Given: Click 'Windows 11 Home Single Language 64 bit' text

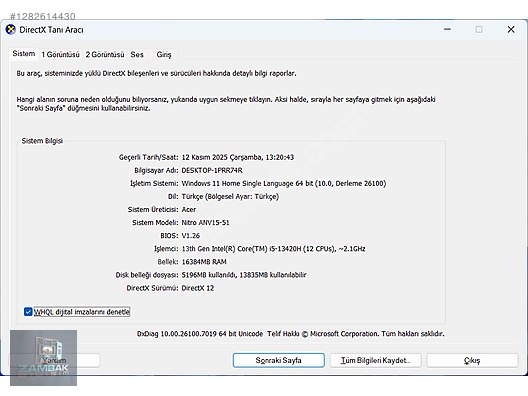Looking at the screenshot, I should 247,184.
